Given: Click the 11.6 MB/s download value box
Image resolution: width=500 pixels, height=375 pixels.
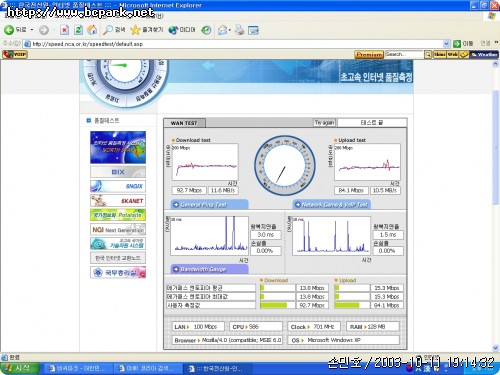Looking at the screenshot, I should click(x=223, y=190).
